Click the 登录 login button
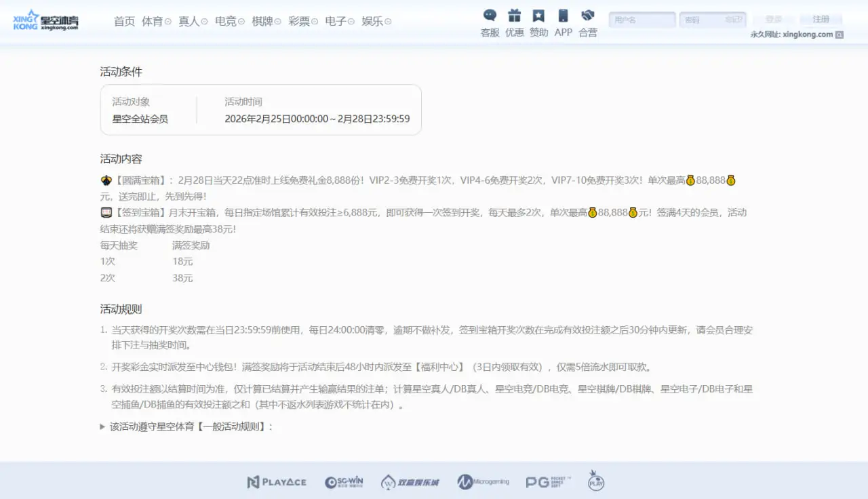Image resolution: width=868 pixels, height=499 pixels. point(774,19)
